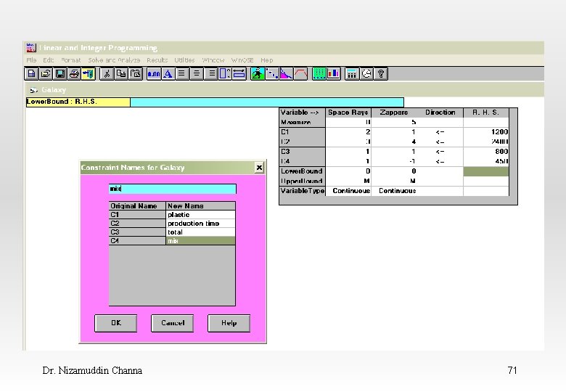Click the row height toolbar icon
This screenshot has height=392, width=566.
[x=225, y=73]
